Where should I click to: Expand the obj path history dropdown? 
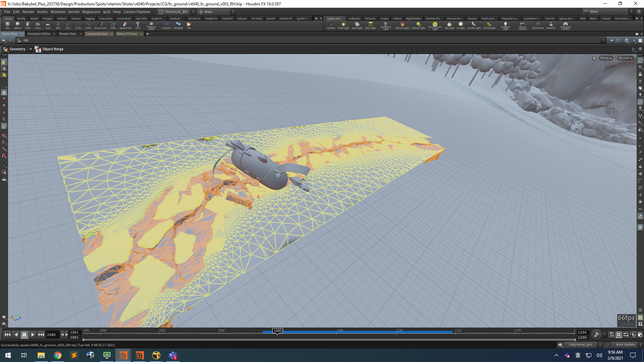coord(603,41)
